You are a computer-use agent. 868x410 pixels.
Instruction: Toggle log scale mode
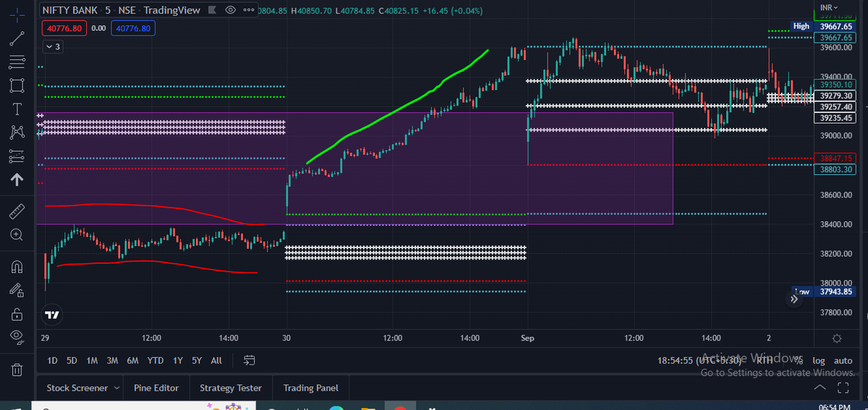818,360
